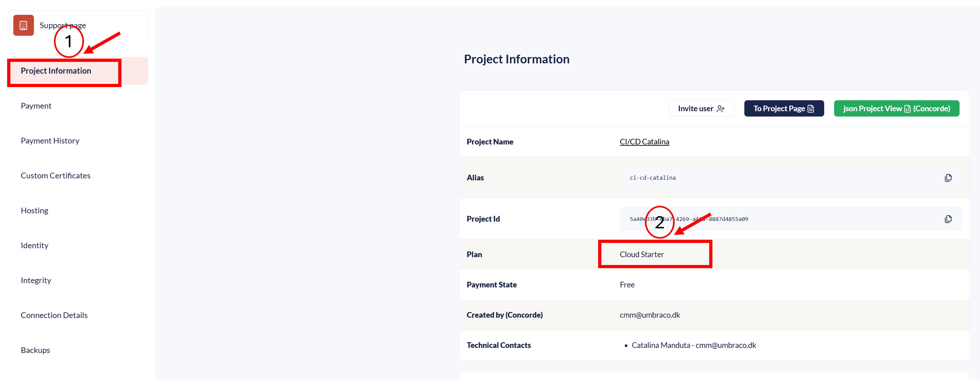Copy the Alias value with the copy icon

[948, 178]
